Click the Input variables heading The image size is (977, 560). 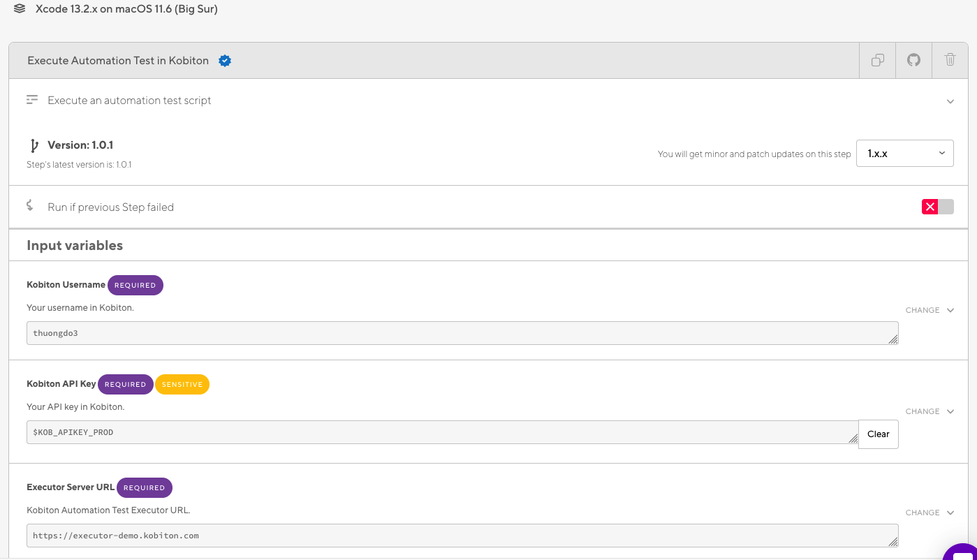pos(75,245)
